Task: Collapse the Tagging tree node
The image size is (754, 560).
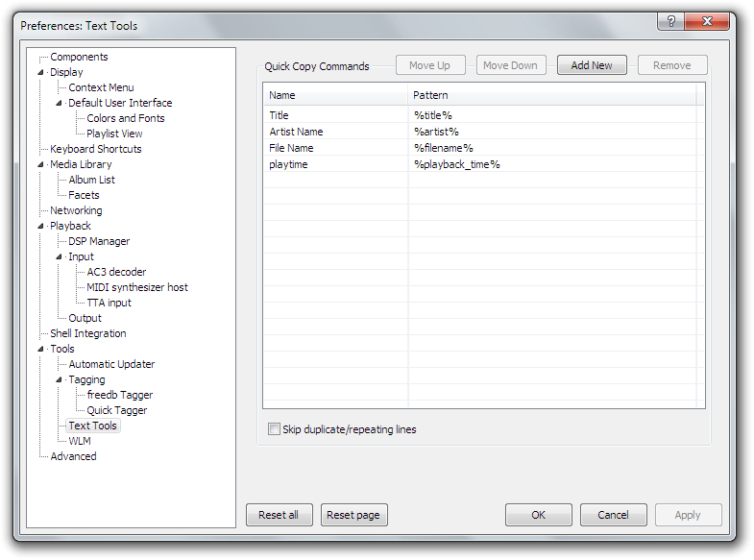Action: [60, 379]
